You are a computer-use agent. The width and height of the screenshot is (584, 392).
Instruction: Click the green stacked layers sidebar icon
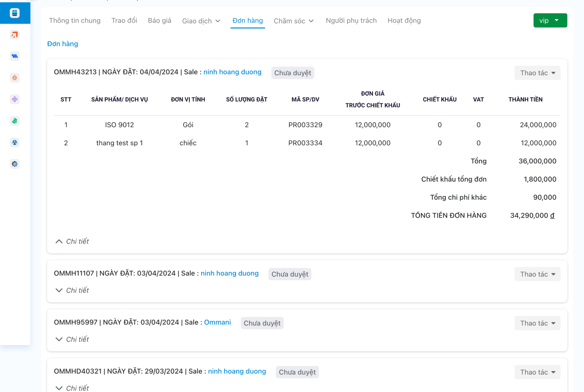tap(14, 121)
